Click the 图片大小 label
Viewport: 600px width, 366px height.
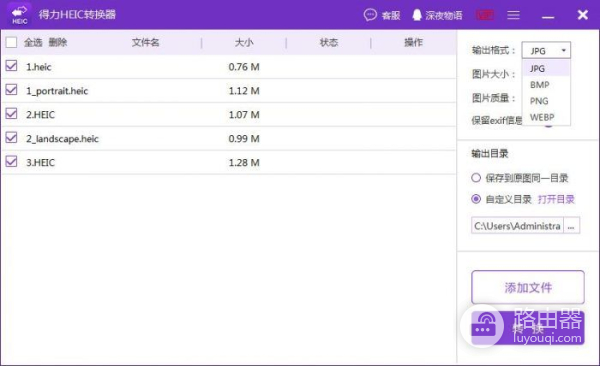(494, 74)
